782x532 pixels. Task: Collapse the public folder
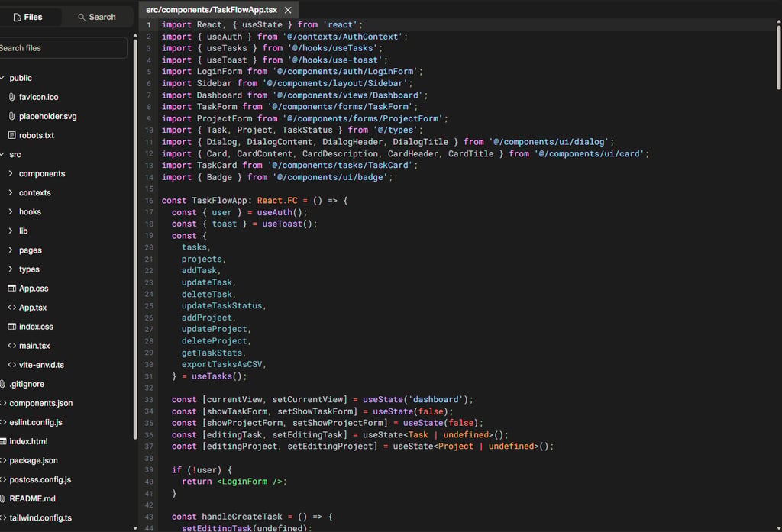[2, 78]
